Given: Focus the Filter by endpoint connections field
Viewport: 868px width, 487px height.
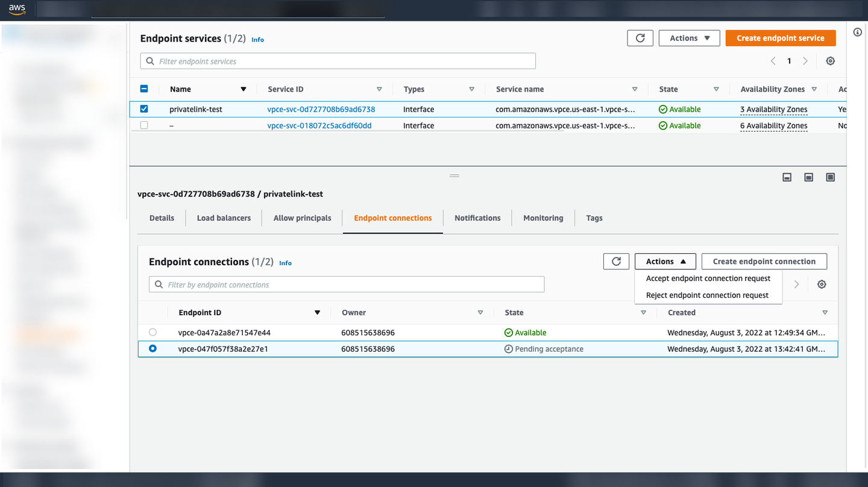Looking at the screenshot, I should click(x=347, y=284).
